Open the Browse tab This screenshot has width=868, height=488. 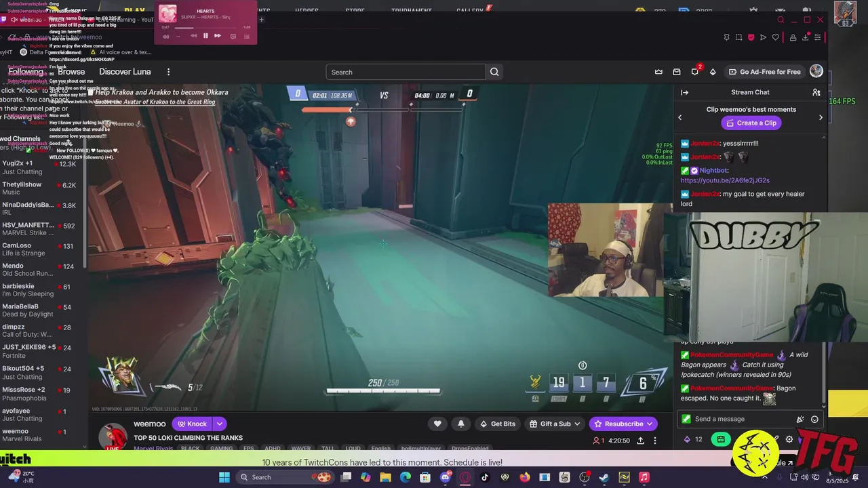pyautogui.click(x=71, y=72)
